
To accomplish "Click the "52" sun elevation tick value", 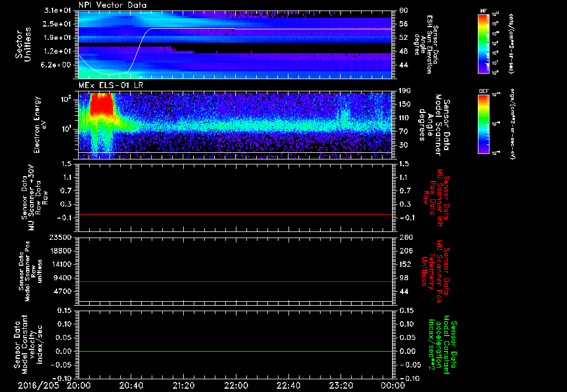I will 403,38.
